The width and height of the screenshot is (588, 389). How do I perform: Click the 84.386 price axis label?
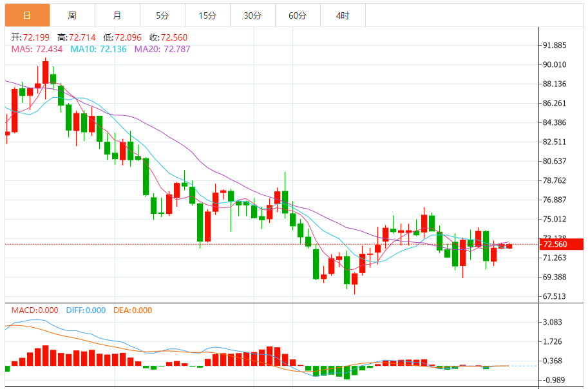click(555, 122)
